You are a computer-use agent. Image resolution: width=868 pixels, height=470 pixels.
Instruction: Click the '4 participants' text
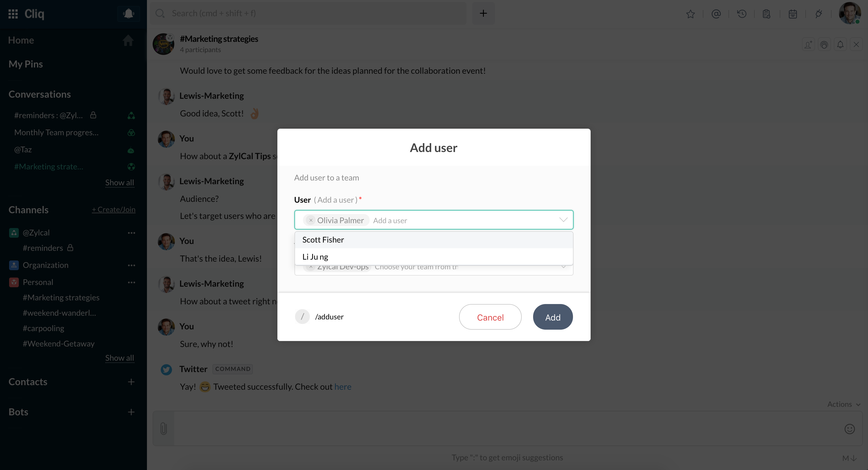tap(200, 50)
